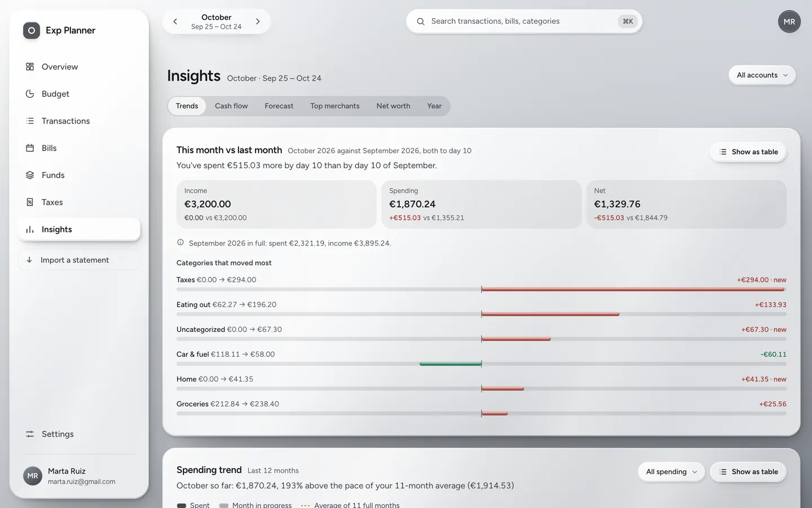
Task: Open the All spending dropdown
Action: click(672, 472)
